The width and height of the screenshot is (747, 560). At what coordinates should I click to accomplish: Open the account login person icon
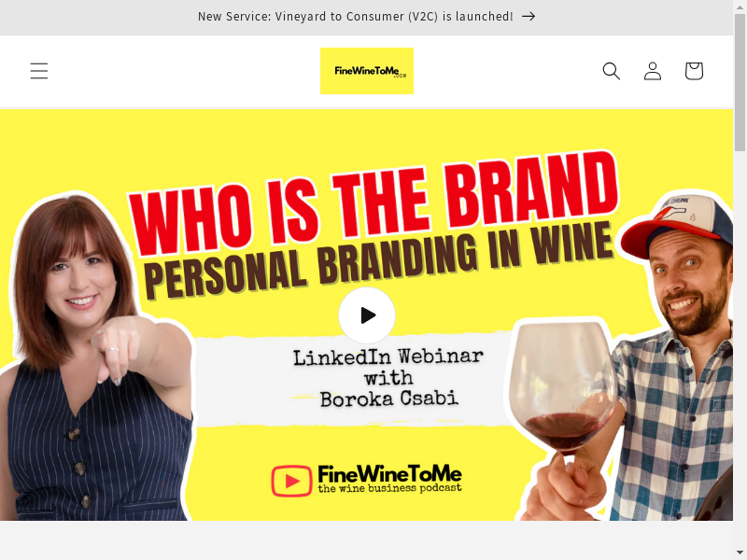click(x=653, y=71)
